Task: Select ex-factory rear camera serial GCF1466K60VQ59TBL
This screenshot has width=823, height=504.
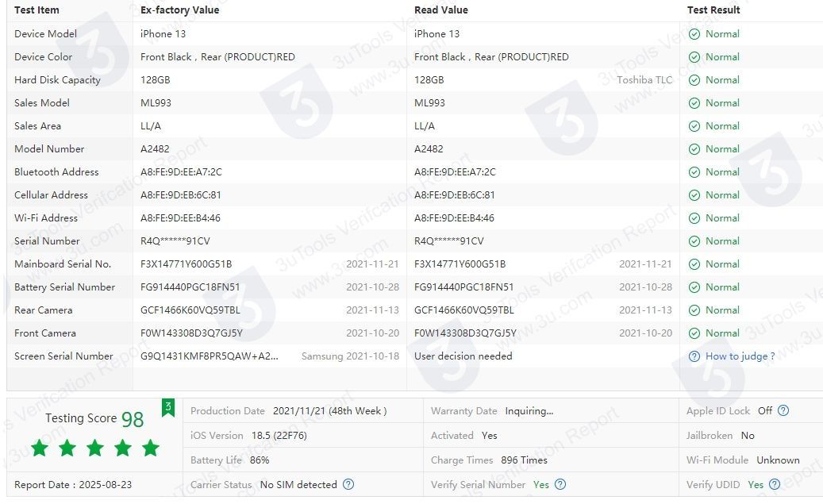Action: pos(190,310)
